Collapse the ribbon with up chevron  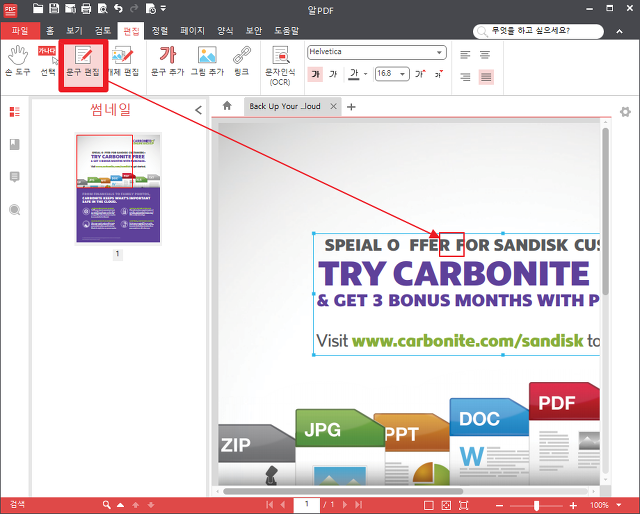[620, 31]
